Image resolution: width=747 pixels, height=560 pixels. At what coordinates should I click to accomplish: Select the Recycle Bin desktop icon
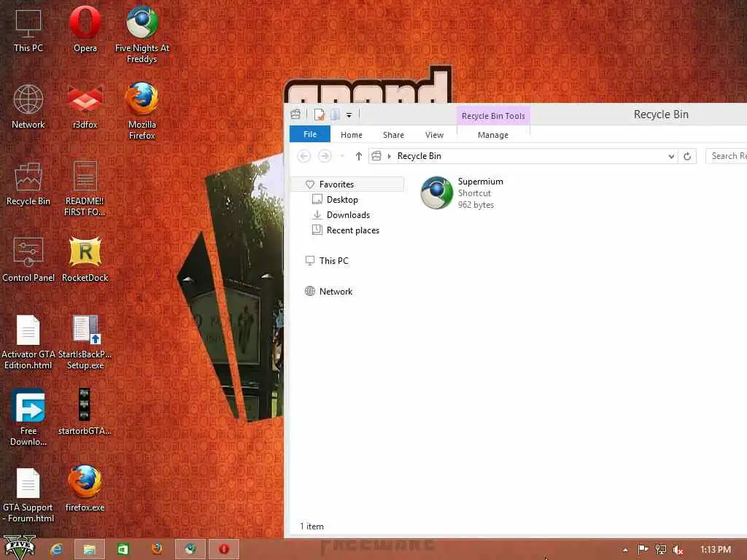click(x=28, y=184)
